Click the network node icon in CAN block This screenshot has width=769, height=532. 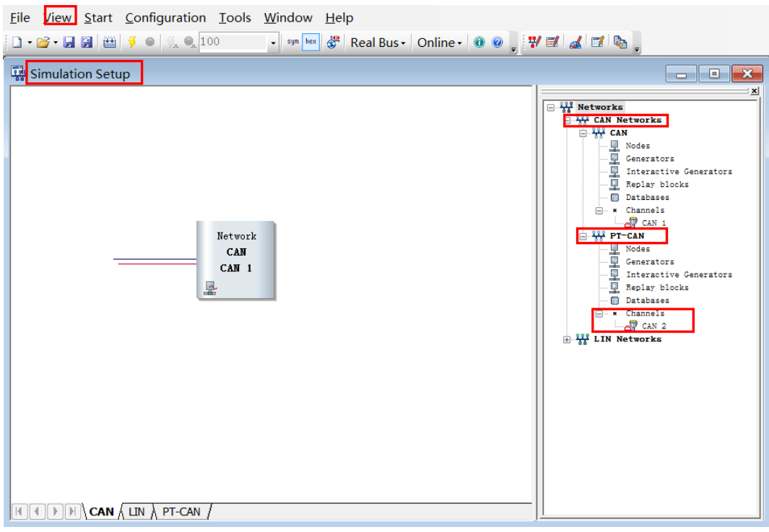(x=210, y=288)
